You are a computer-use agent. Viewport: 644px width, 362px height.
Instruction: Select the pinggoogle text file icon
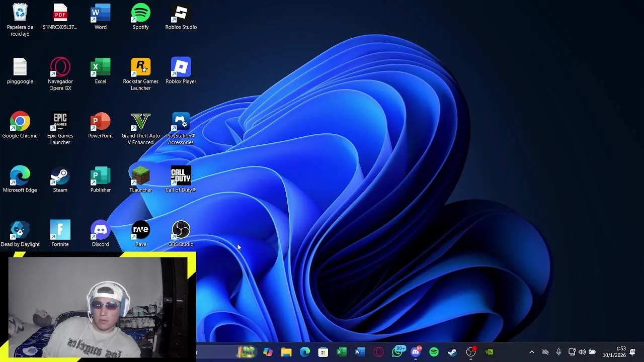click(x=20, y=71)
